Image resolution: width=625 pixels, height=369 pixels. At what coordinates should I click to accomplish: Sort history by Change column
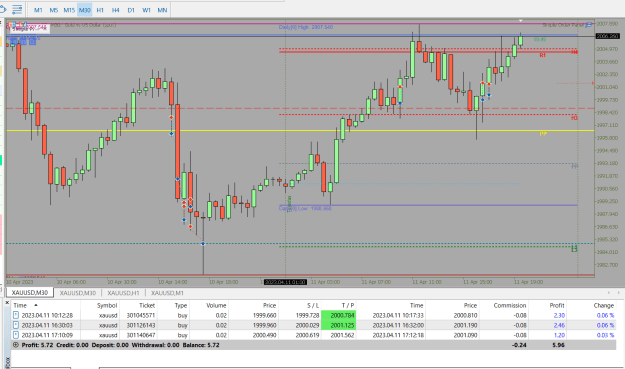click(x=603, y=305)
